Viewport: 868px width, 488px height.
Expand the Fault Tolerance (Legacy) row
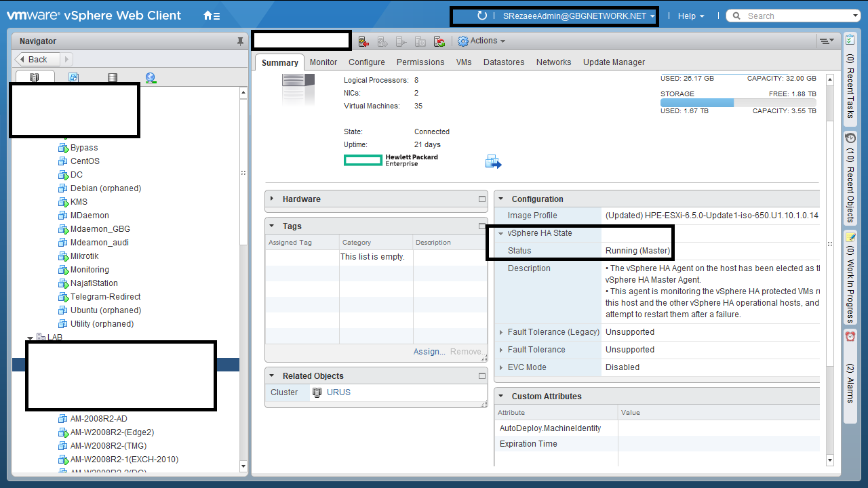click(501, 332)
